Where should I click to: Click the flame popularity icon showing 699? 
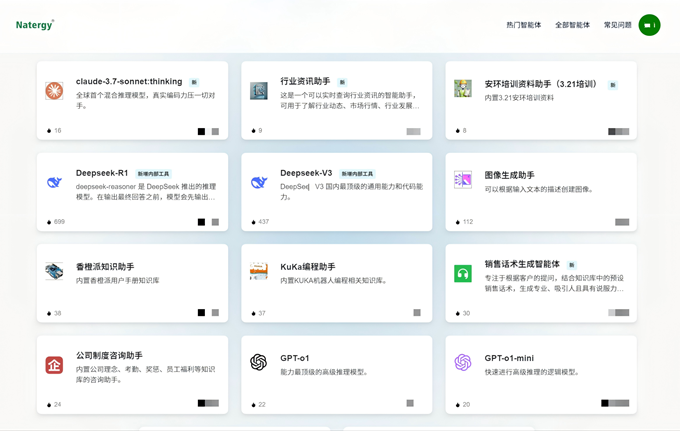(x=49, y=222)
